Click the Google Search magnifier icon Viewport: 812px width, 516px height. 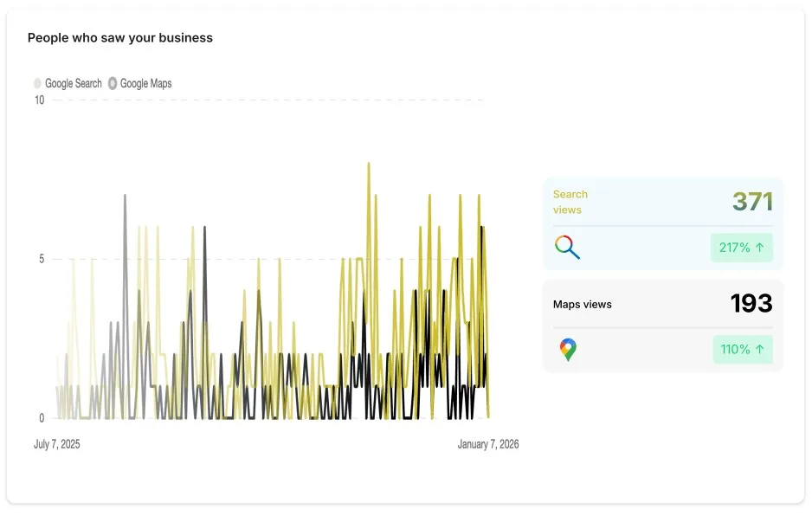567,248
